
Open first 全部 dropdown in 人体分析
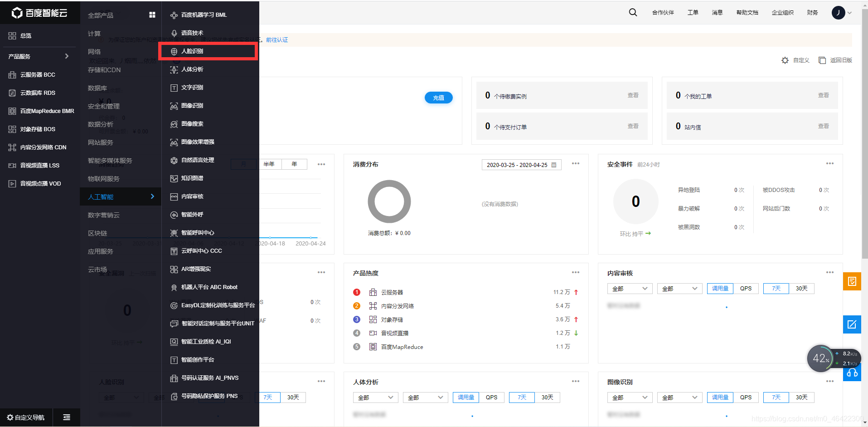click(376, 398)
